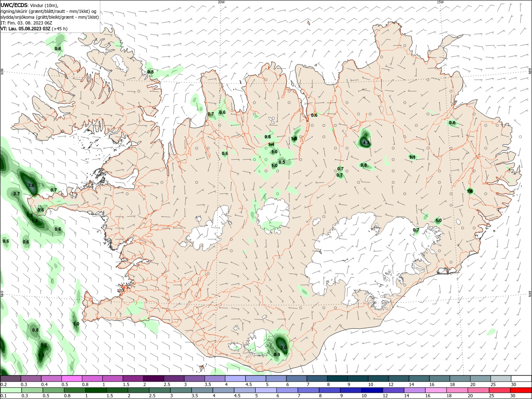Click the 1.6 precipitation value in the east
Screen dimensions: 532x399
470,191
